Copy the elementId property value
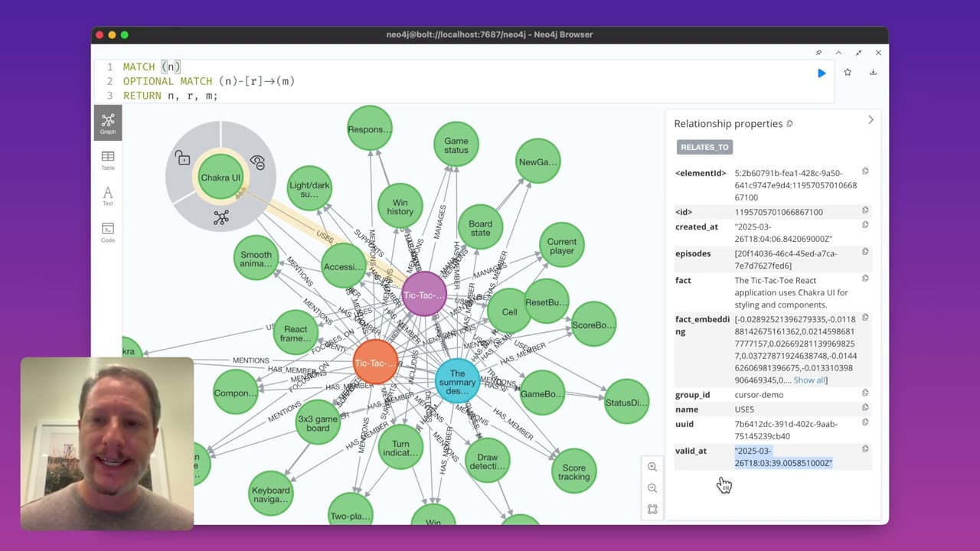 865,171
